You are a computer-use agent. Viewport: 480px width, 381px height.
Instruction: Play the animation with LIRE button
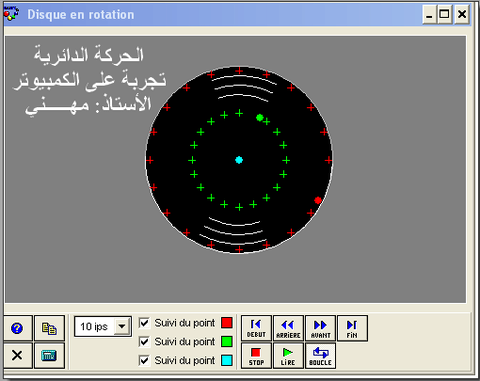pyautogui.click(x=288, y=356)
